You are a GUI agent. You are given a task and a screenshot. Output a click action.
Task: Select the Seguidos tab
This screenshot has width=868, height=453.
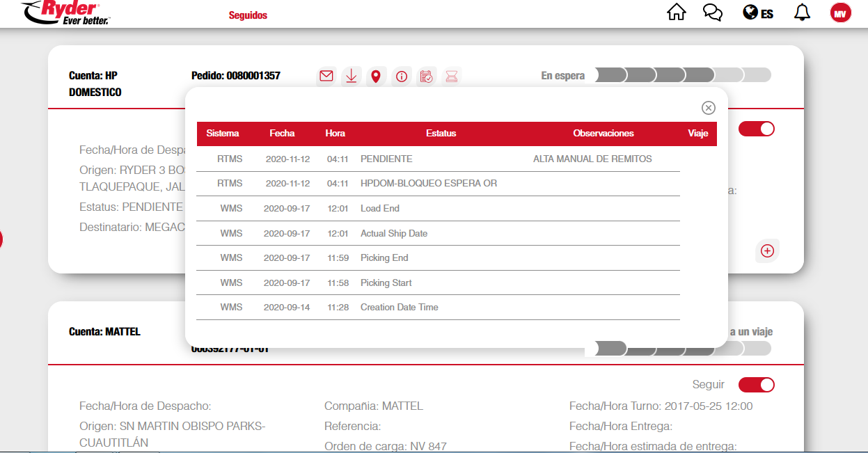tap(248, 15)
